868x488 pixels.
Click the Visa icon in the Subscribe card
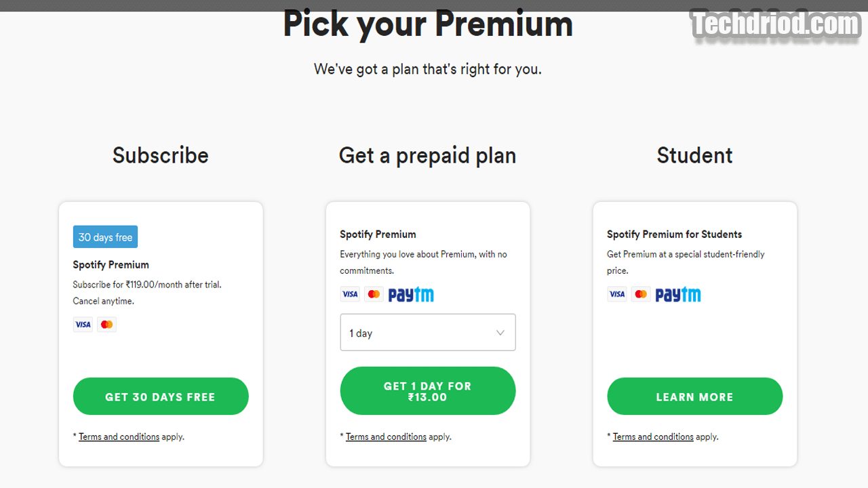pos(83,324)
